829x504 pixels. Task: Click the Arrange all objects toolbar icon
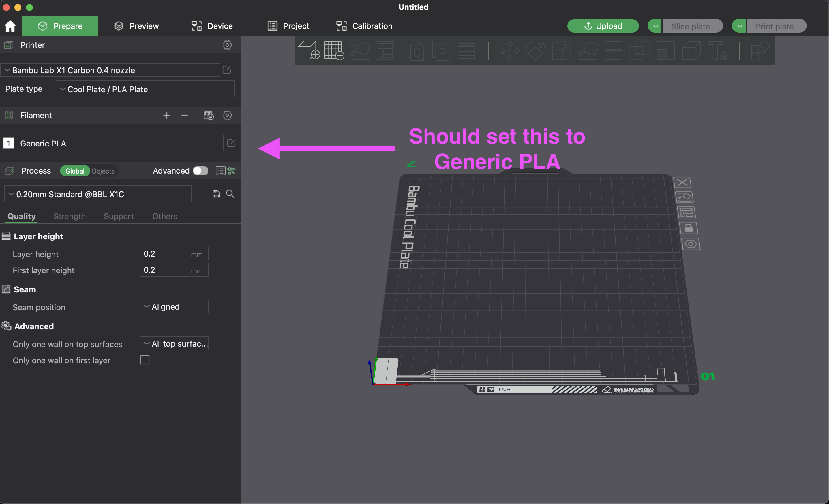point(385,51)
